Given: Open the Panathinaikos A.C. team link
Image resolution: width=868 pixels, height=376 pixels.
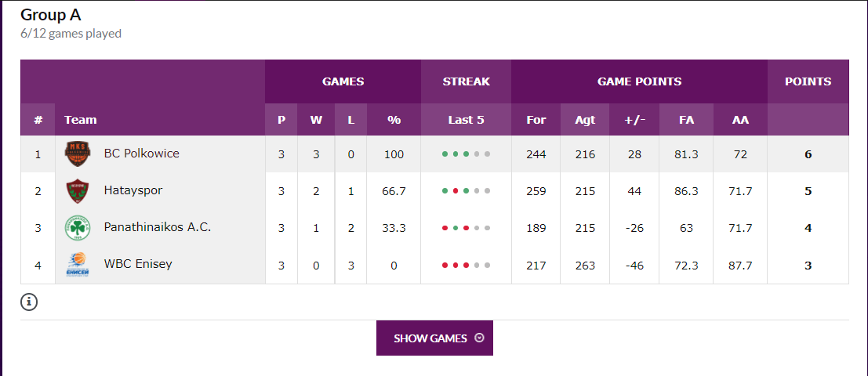Looking at the screenshot, I should click(x=157, y=227).
